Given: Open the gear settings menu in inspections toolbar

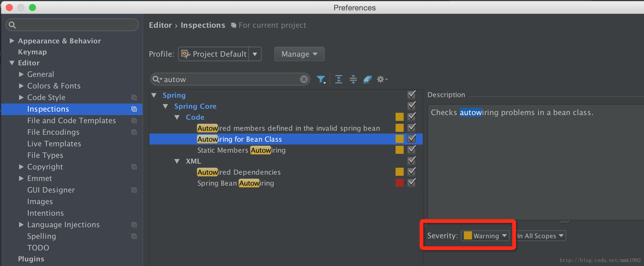Looking at the screenshot, I should pyautogui.click(x=382, y=79).
